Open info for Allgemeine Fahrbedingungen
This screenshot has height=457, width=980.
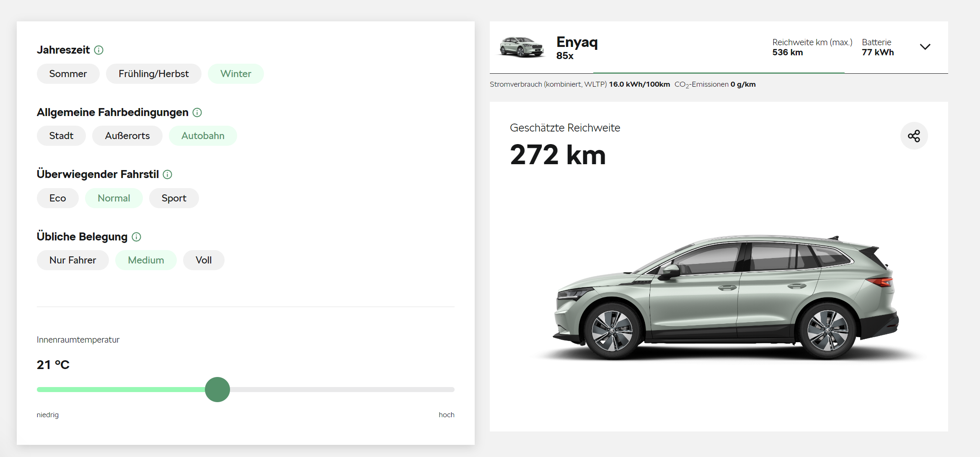[x=197, y=113]
